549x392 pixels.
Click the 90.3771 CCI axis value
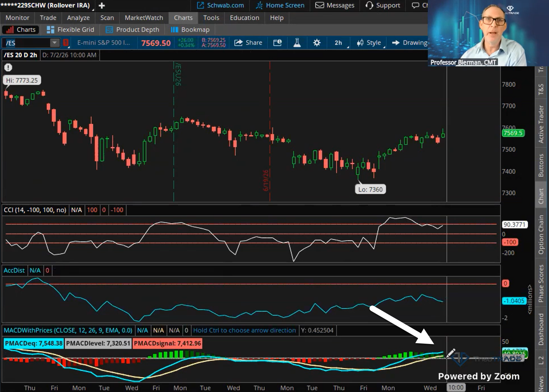tap(515, 225)
